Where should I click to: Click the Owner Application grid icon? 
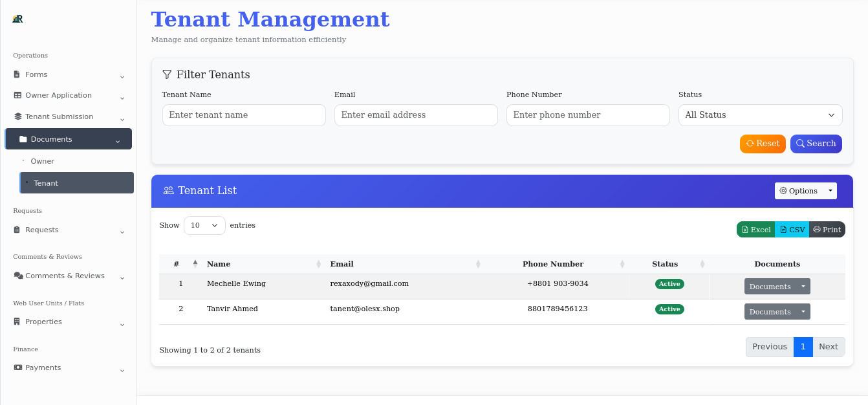coord(16,95)
